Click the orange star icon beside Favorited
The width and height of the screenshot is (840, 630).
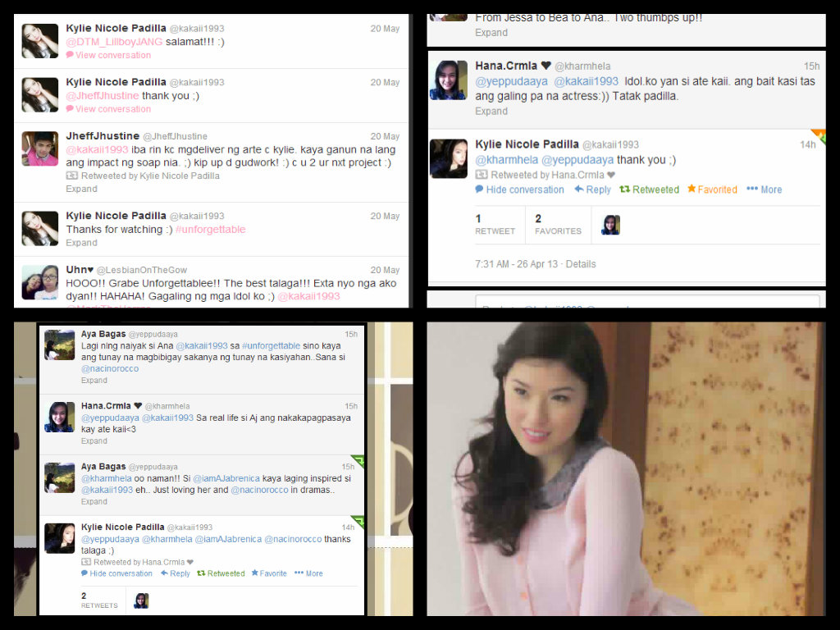(x=692, y=189)
